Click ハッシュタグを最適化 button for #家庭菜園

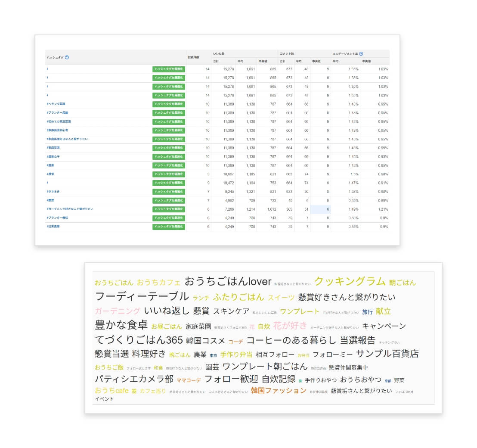[169, 148]
